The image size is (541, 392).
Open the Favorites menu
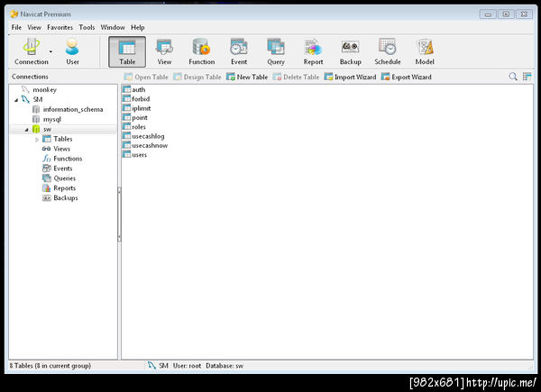pyautogui.click(x=60, y=27)
